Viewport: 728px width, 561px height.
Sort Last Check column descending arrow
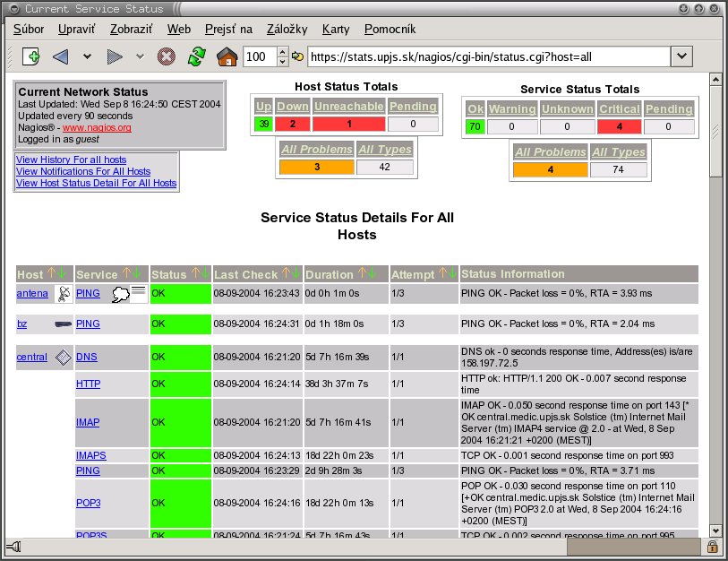[296, 272]
